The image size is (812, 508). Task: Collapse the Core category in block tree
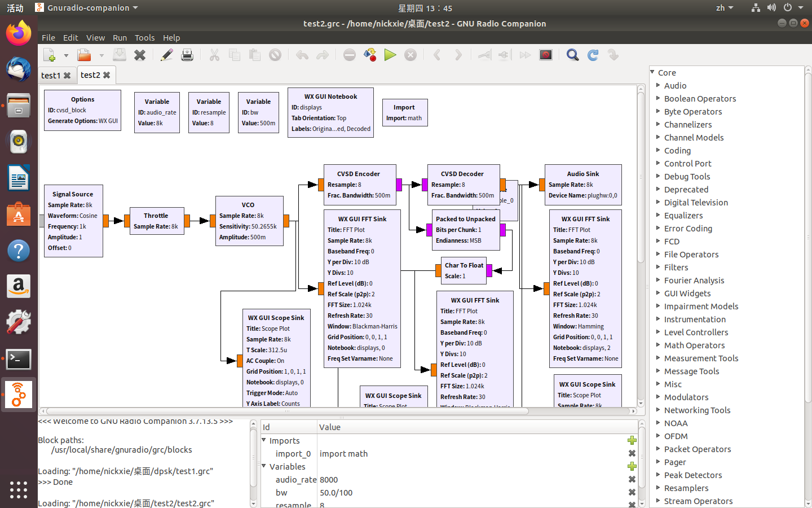click(652, 72)
